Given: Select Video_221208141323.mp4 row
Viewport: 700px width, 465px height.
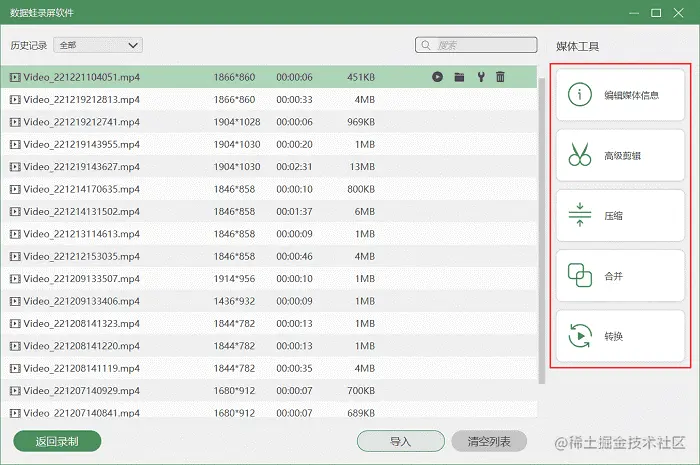Looking at the screenshot, I should [x=269, y=324].
